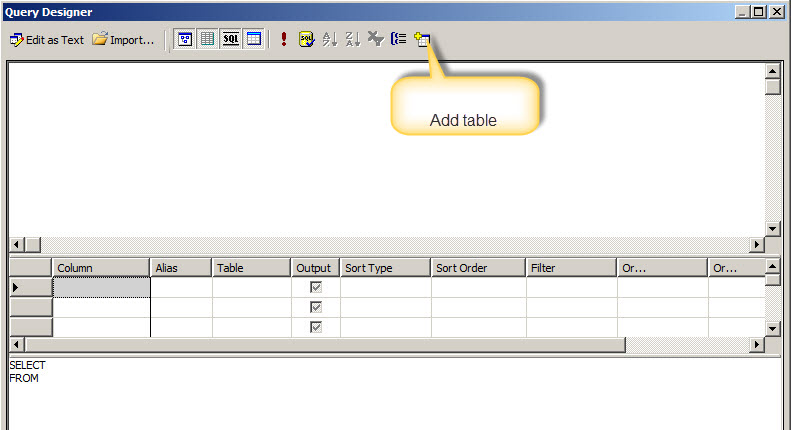Click grid pane scroll up arrow
This screenshot has width=791, height=430.
772,265
